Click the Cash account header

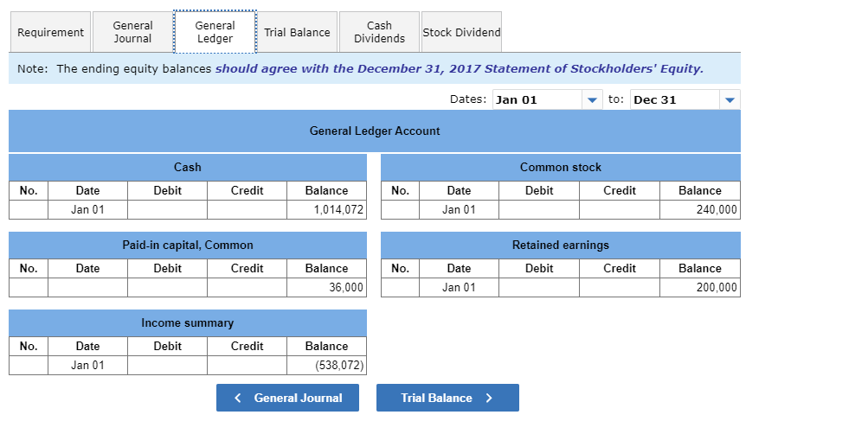(188, 168)
